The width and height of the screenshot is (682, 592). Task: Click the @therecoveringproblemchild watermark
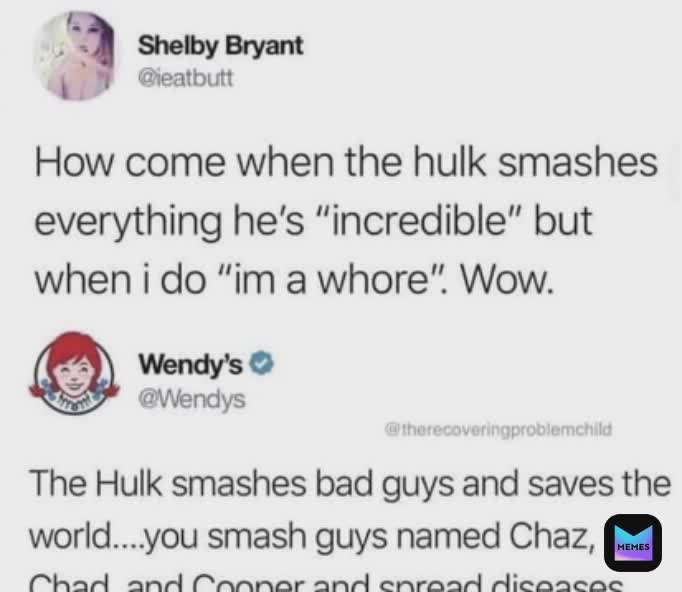[x=498, y=430]
